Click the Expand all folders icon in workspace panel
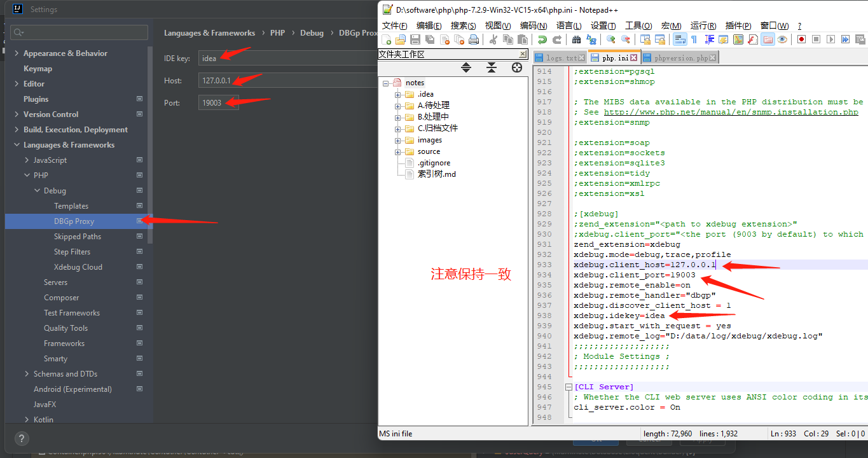 [466, 67]
